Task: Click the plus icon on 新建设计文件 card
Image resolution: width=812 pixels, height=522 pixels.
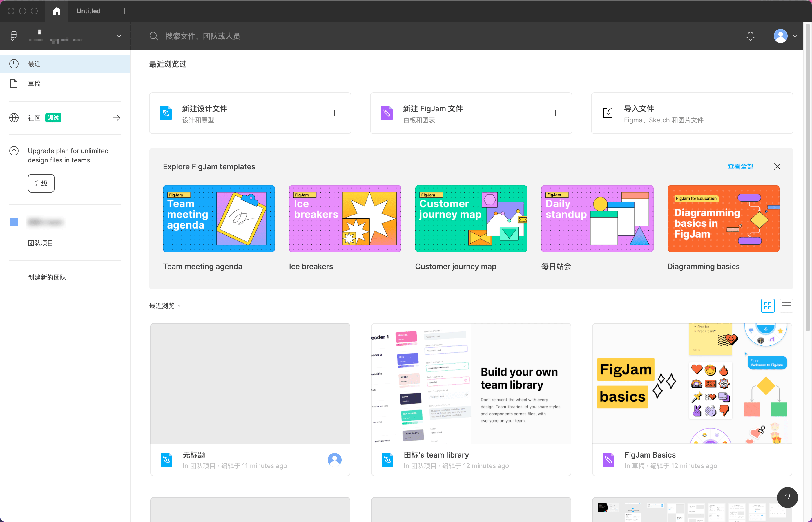Action: point(334,113)
